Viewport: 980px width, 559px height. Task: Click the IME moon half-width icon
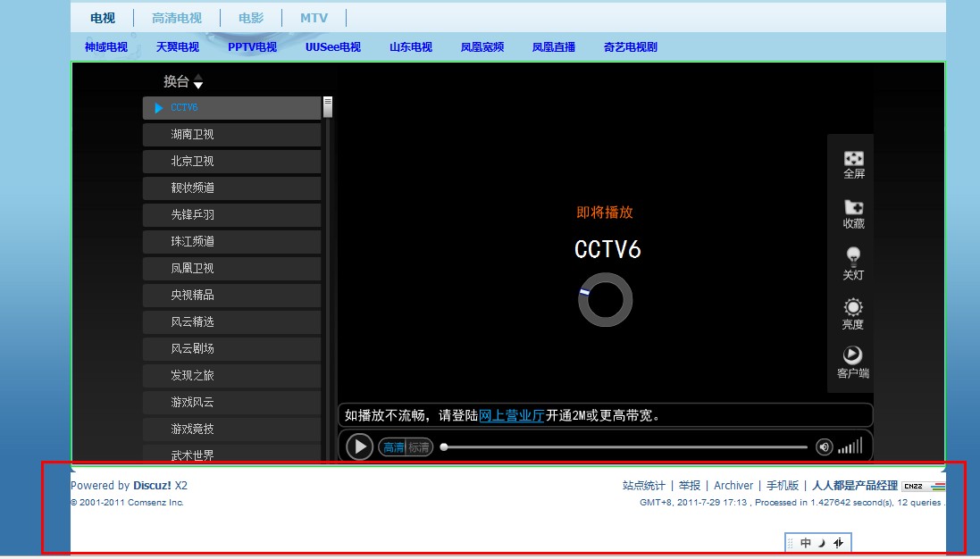822,543
